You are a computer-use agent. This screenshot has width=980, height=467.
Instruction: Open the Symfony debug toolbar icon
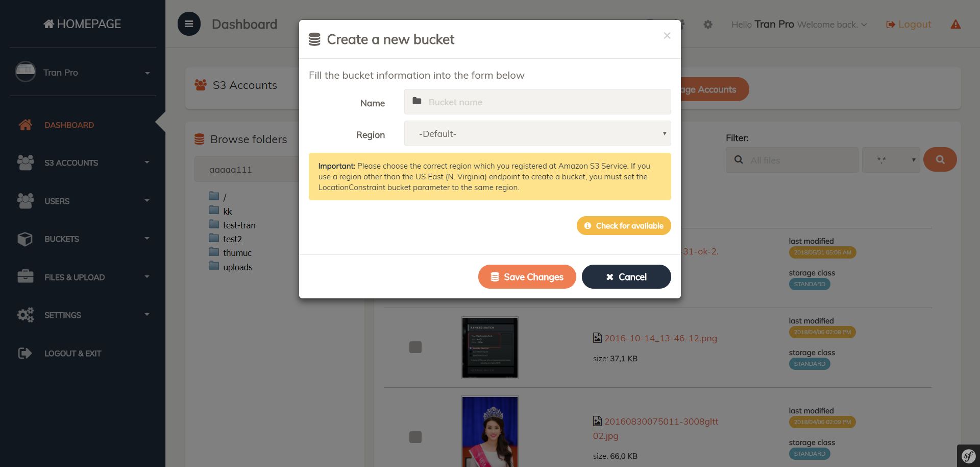[x=968, y=456]
